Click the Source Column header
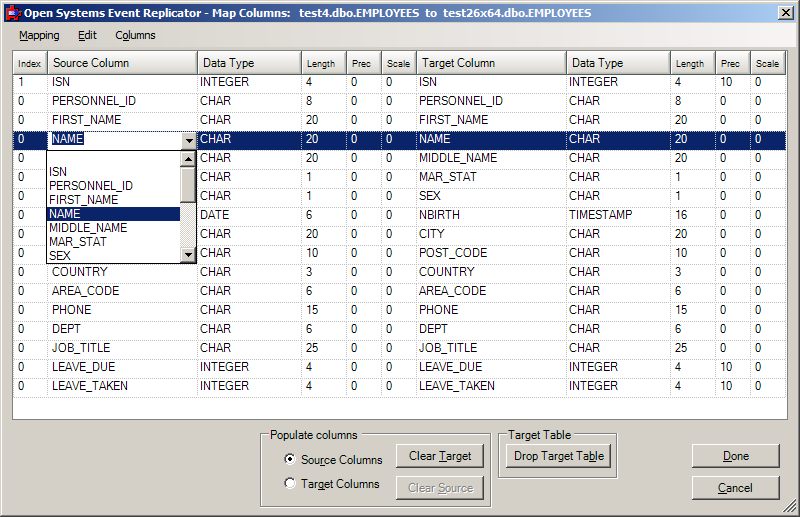This screenshot has width=800, height=517. pyautogui.click(x=122, y=63)
